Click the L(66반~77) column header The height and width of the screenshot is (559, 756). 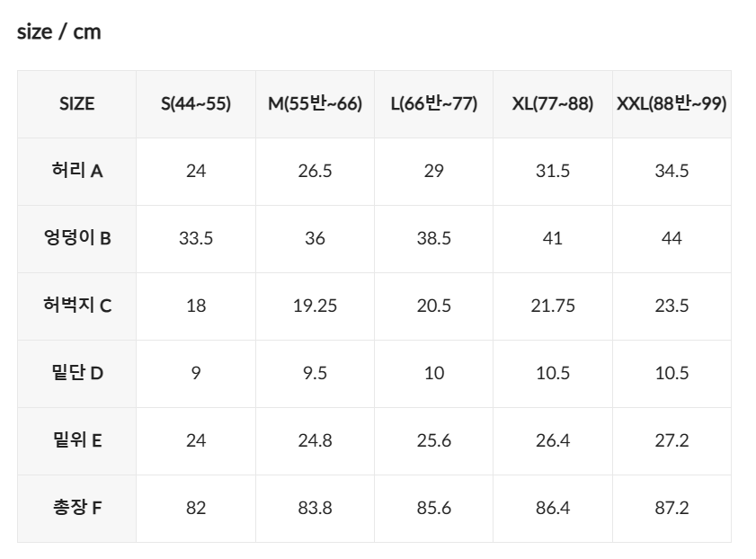pos(433,104)
